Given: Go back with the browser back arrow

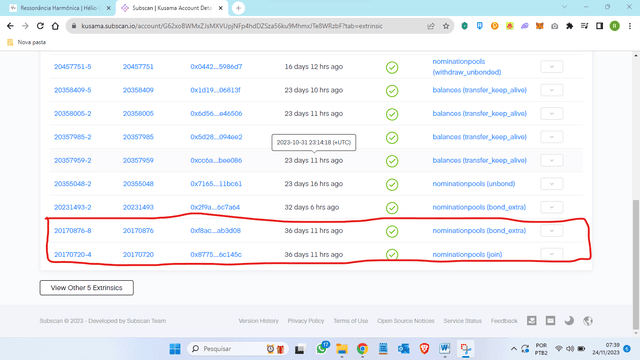Looking at the screenshot, I should click(x=10, y=26).
